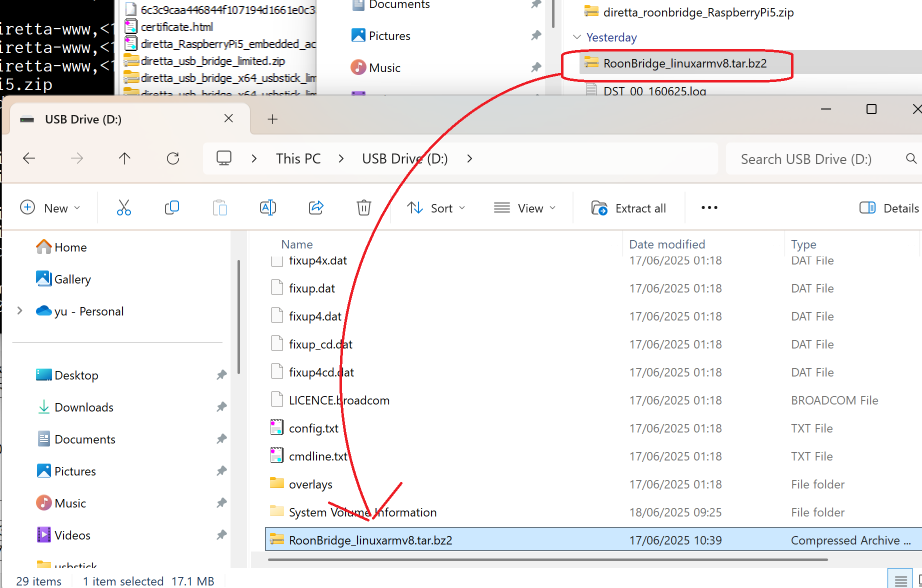Go up one folder level
Image resolution: width=922 pixels, height=588 pixels.
(x=124, y=158)
